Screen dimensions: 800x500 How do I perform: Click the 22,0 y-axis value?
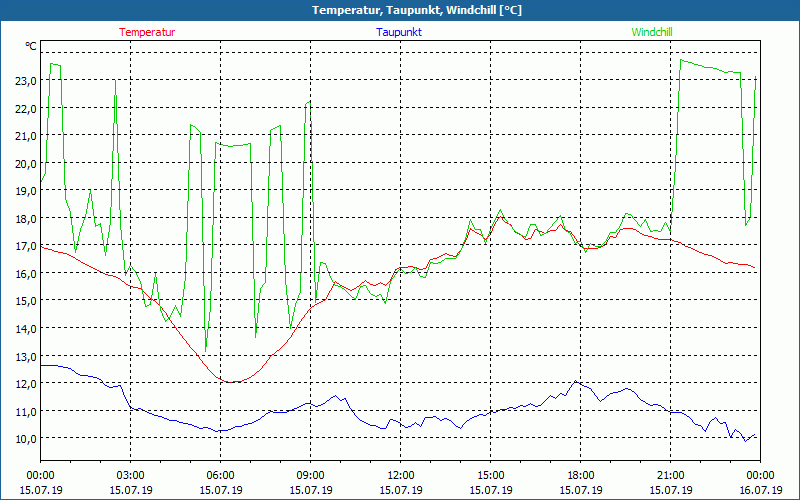pyautogui.click(x=26, y=108)
